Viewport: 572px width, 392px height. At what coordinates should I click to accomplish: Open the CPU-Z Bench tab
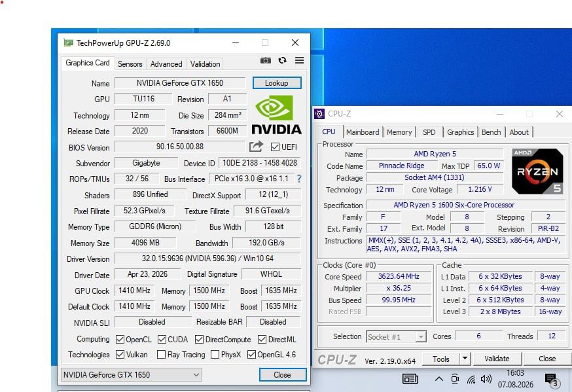[491, 132]
